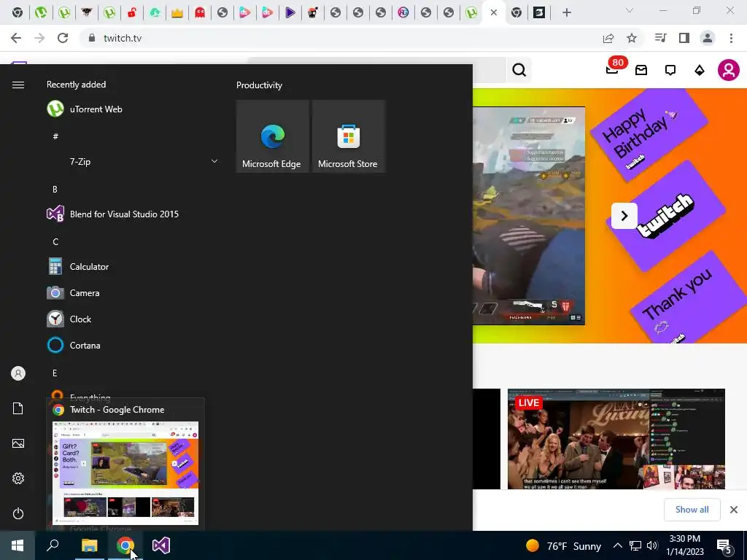This screenshot has height=560, width=747.
Task: Open the user account icon in Start
Action: [x=18, y=373]
